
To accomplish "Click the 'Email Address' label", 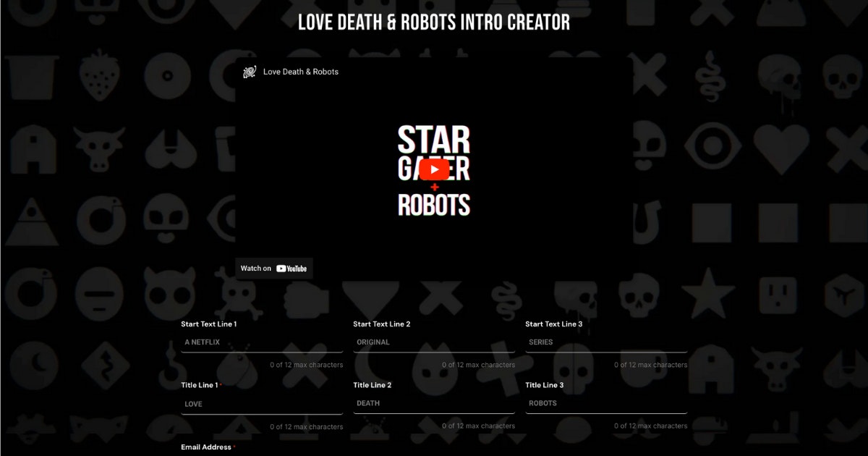I will [206, 447].
